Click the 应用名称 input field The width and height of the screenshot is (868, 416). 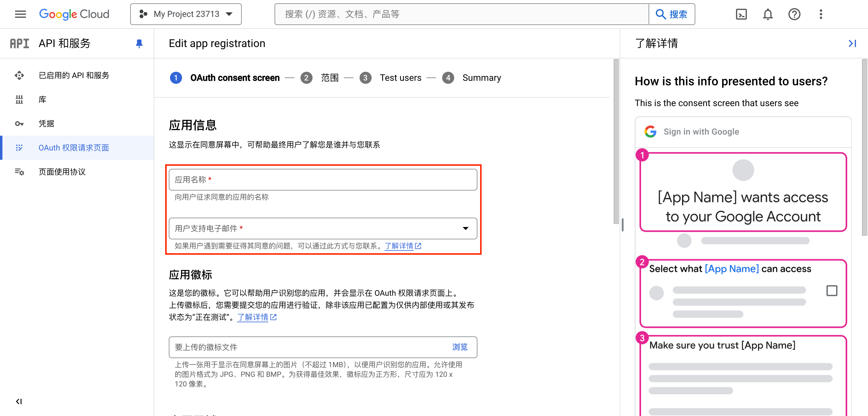point(323,180)
